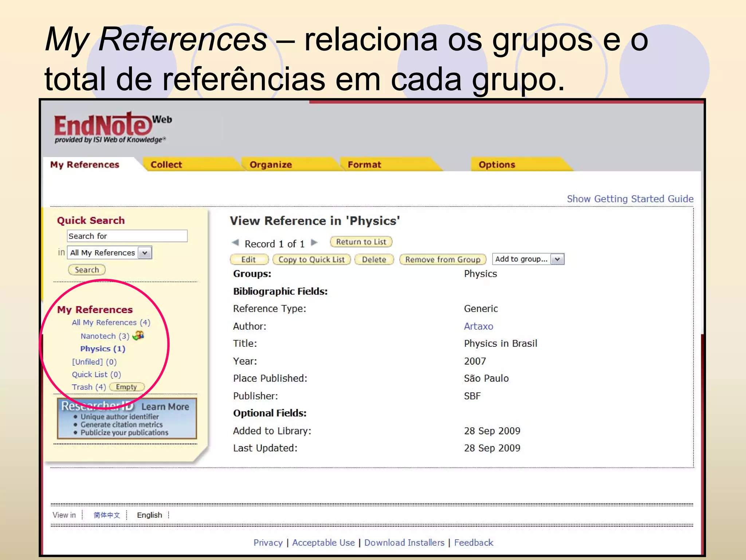
Task: Open the All My References search dropdown
Action: [109, 252]
